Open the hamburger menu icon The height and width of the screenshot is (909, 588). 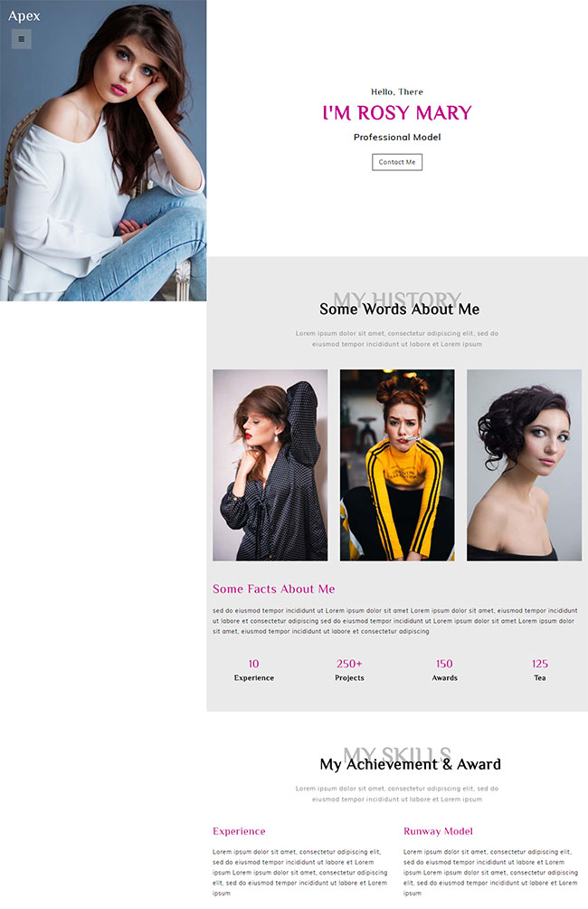(x=22, y=40)
